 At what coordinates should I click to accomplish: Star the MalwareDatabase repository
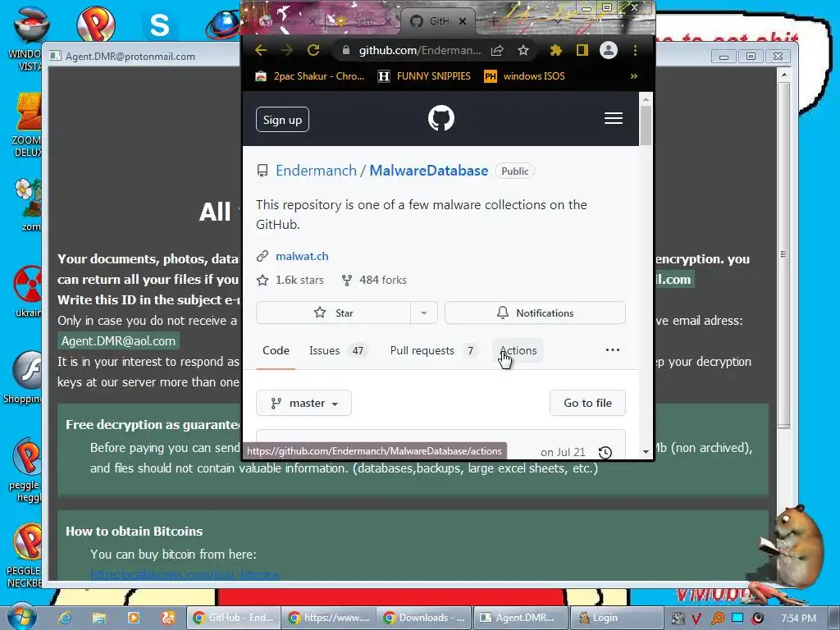point(333,313)
